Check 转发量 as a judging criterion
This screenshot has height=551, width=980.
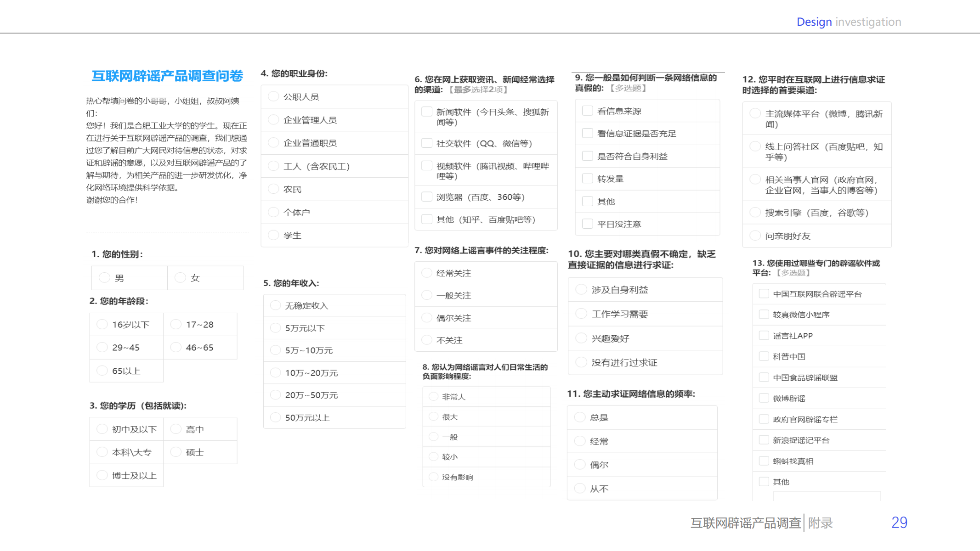click(587, 178)
